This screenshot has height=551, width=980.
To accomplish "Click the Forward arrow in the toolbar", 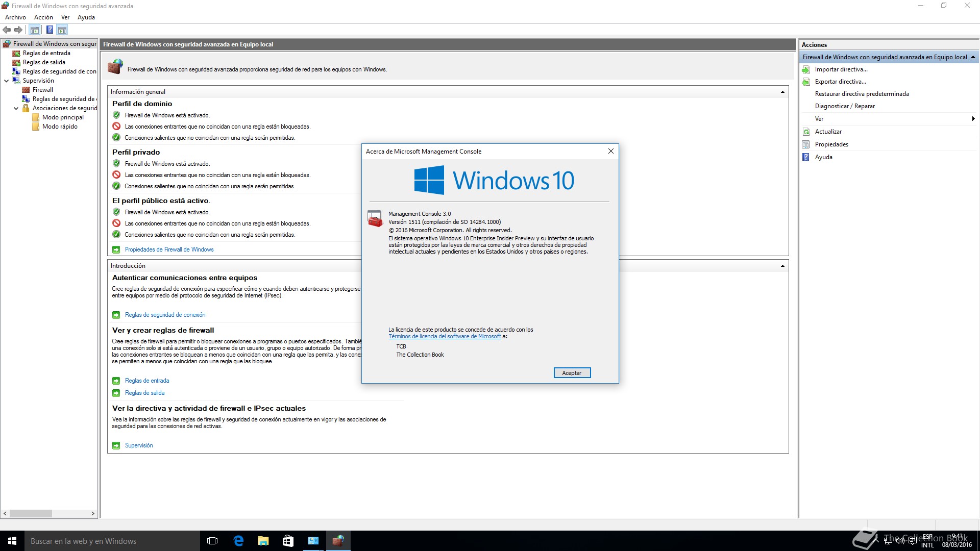I will 18,30.
